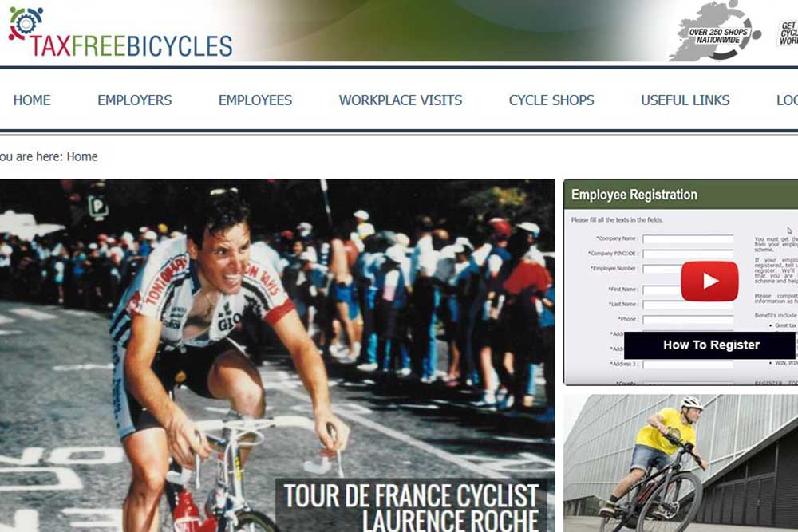Viewport: 798px width, 532px height.
Task: Click the Home breadcrumb link
Action: coord(82,156)
